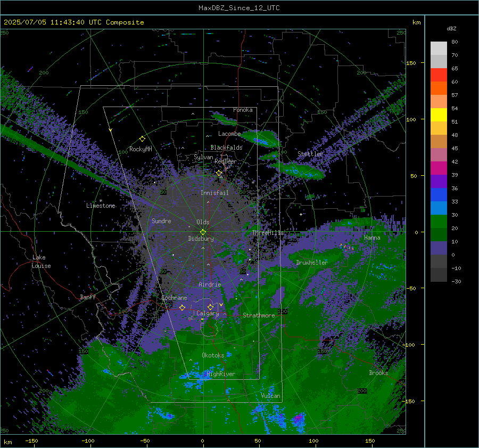
Task: Select the yellow diamond marker at RedDeer
Action: [219, 173]
